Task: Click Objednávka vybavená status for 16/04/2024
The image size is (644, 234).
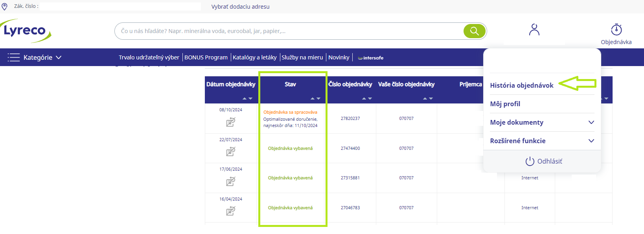Action: point(291,208)
